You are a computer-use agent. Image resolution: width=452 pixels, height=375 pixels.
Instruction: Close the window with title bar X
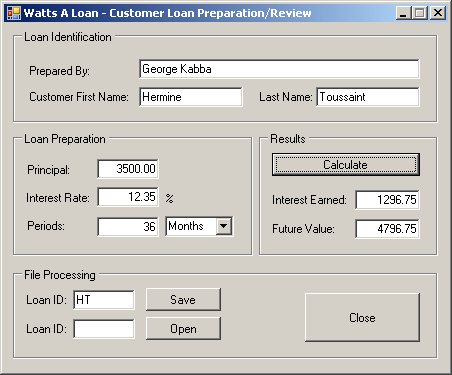coord(438,13)
